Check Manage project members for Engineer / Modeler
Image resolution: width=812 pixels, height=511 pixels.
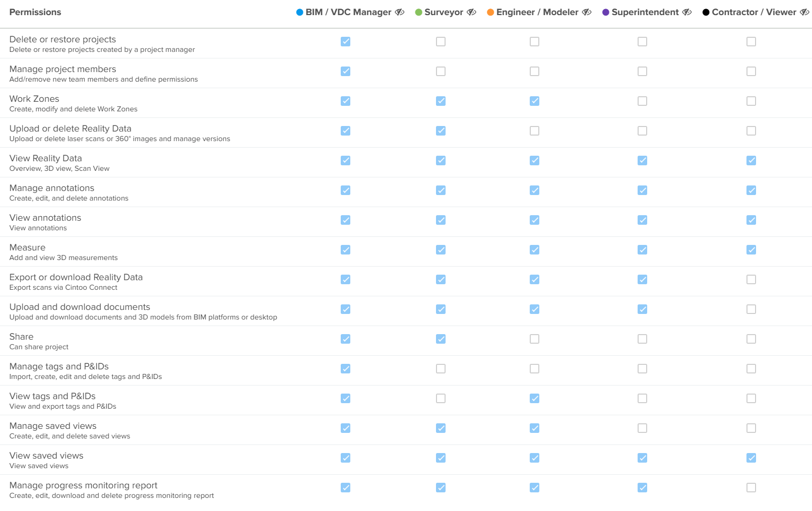click(x=534, y=72)
